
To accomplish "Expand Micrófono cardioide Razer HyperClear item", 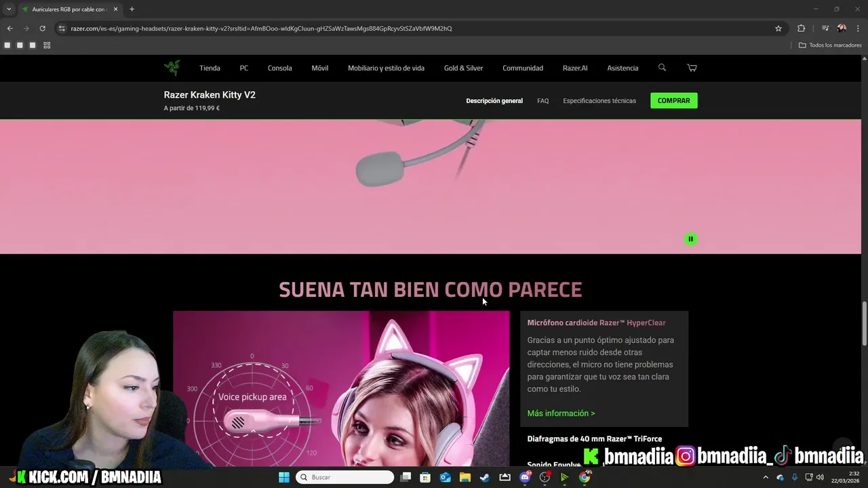I will [596, 323].
